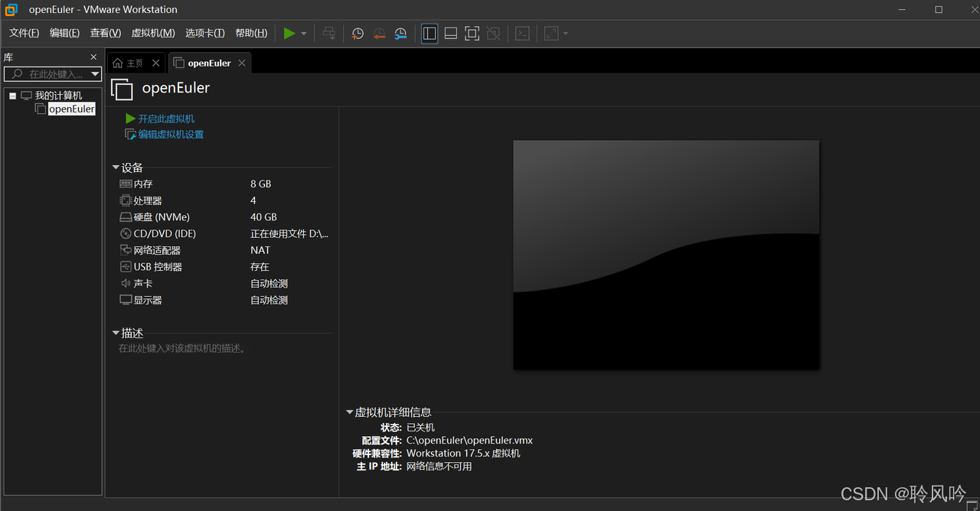The image size is (980, 511).
Task: Open the library search filter dropdown
Action: pyautogui.click(x=95, y=74)
